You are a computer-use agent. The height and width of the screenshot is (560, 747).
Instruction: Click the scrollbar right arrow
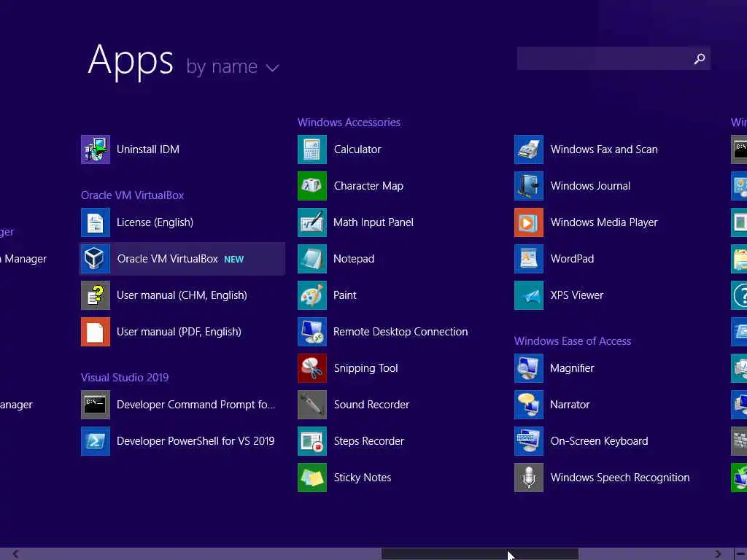pos(718,554)
